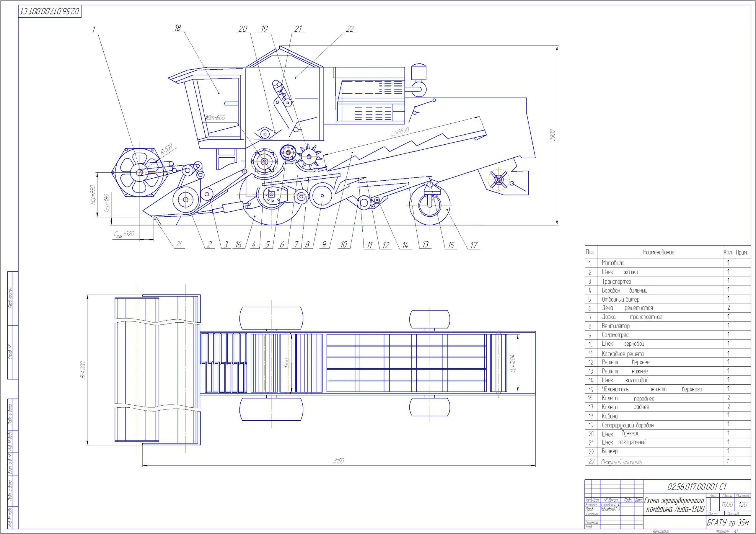Select the Мотовило row in the parts table

coord(613,263)
